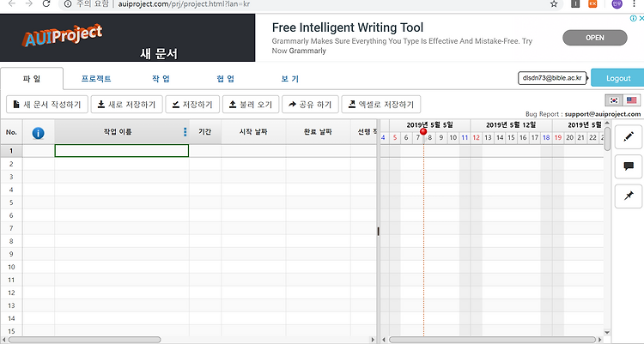Screen dimensions: 644x344
Task: Open the 프로젝트 tab
Action: click(96, 78)
